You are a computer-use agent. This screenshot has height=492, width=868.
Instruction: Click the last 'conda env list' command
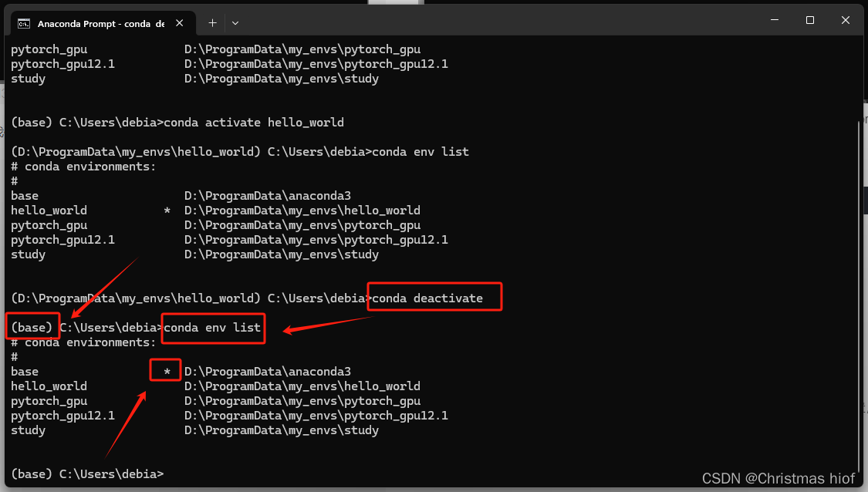pos(212,328)
